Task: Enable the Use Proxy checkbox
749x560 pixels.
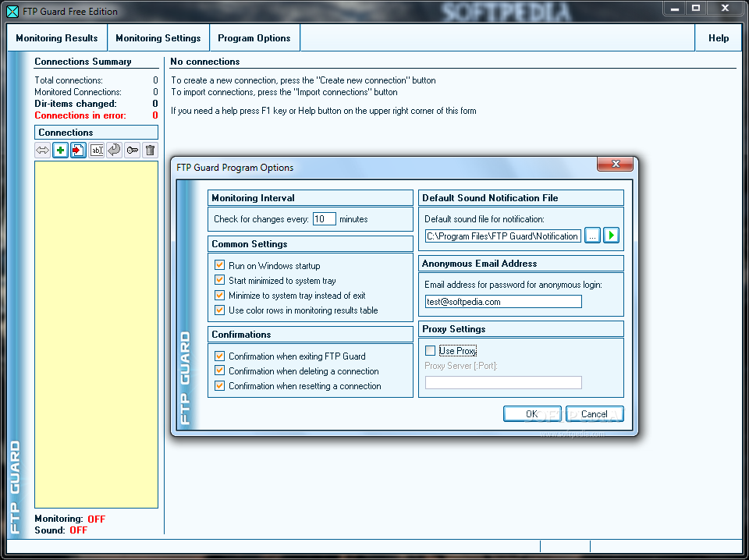Action: tap(431, 351)
